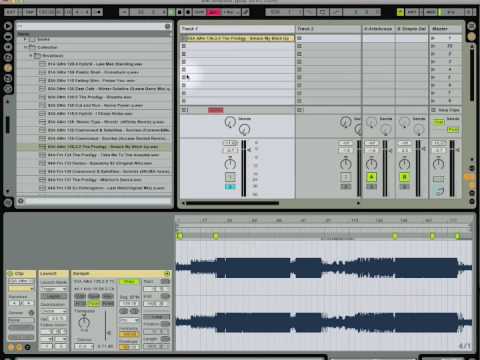The image size is (480, 360).
Task: Toggle the MIDI map mode switch
Action: (x=430, y=12)
